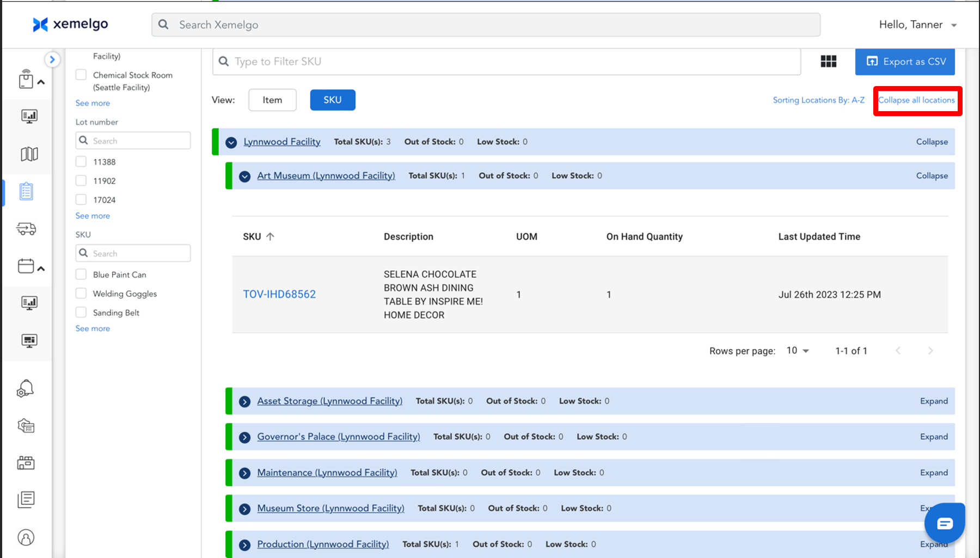
Task: Open the monitor chart icon below the calendar
Action: (x=29, y=303)
